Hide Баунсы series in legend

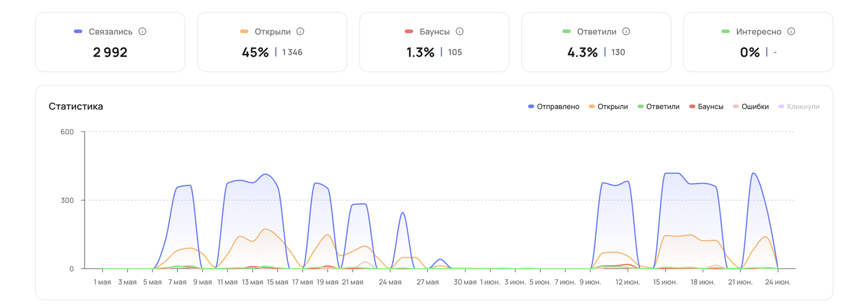click(x=706, y=106)
